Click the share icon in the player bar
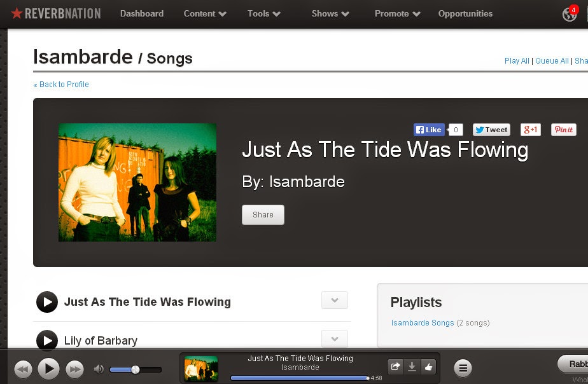This screenshot has width=588, height=384. pyautogui.click(x=395, y=366)
